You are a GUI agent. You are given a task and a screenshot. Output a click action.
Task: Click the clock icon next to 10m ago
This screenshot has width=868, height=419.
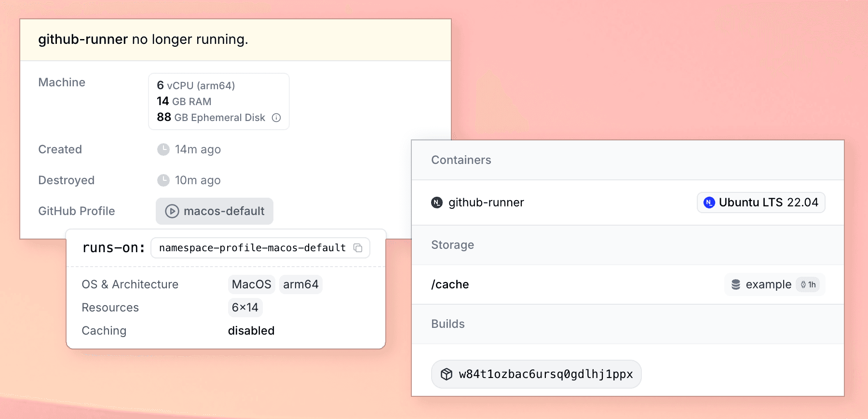click(163, 180)
